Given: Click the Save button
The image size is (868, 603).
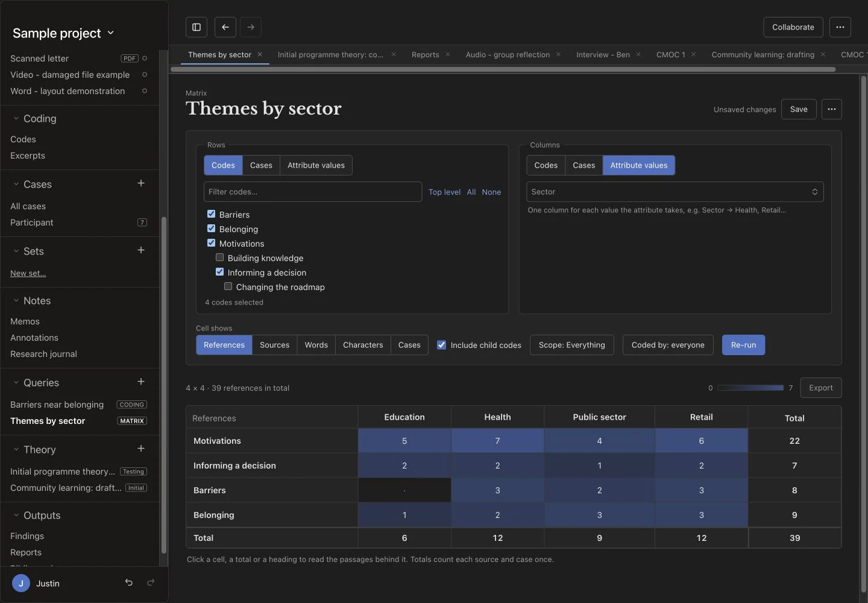Looking at the screenshot, I should [799, 109].
